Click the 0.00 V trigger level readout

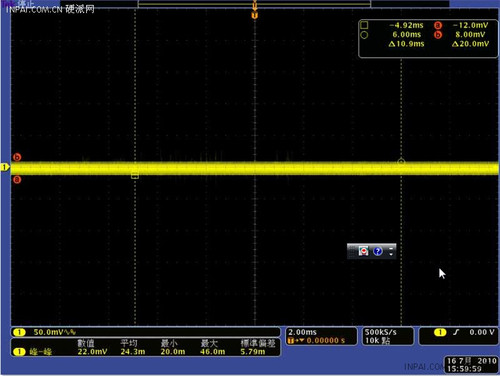(x=482, y=332)
